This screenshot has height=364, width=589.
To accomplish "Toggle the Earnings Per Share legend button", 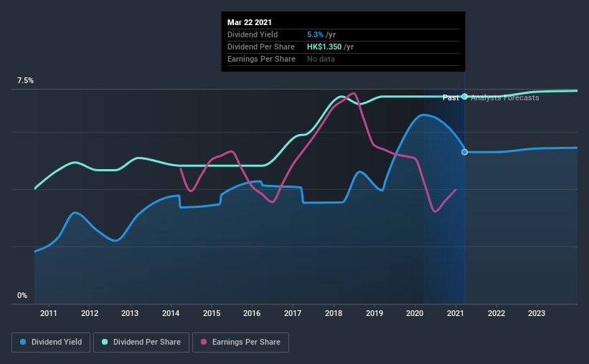I will click(x=240, y=343).
